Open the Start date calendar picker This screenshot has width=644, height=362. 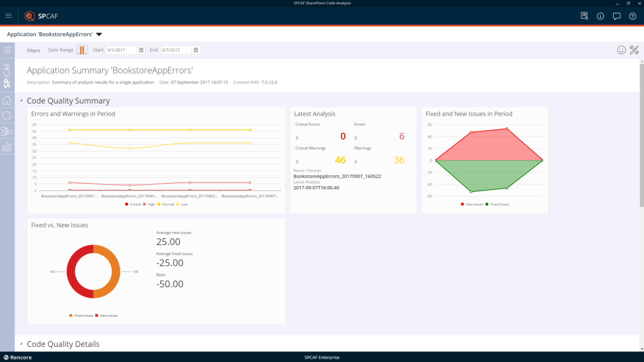(x=141, y=50)
